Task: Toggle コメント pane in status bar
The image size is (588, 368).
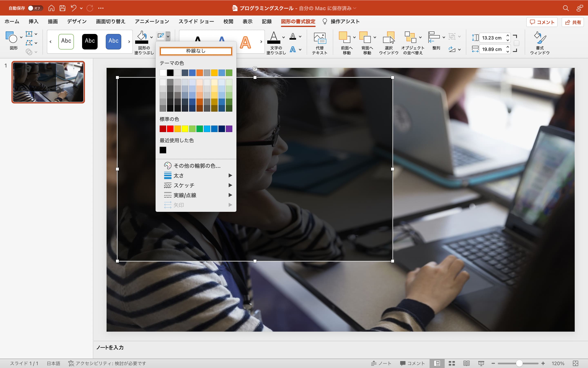Action: click(x=413, y=363)
